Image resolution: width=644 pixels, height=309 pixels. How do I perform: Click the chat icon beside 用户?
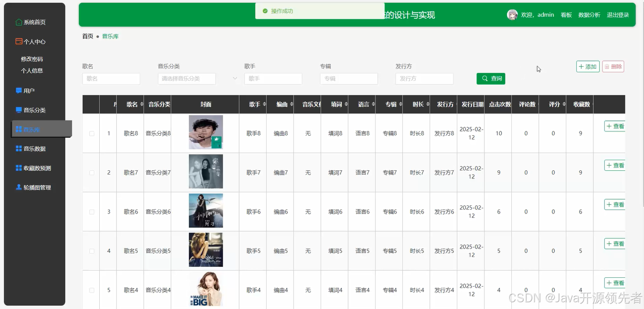pyautogui.click(x=19, y=90)
